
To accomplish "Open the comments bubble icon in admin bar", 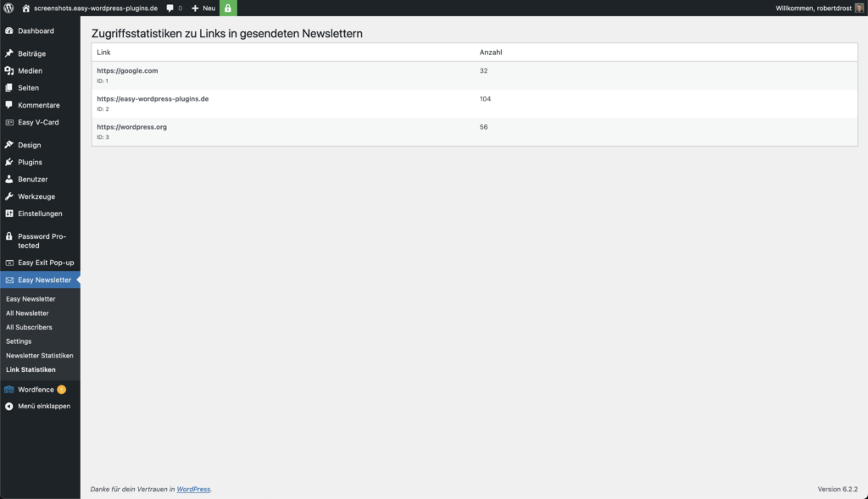I will pyautogui.click(x=170, y=8).
